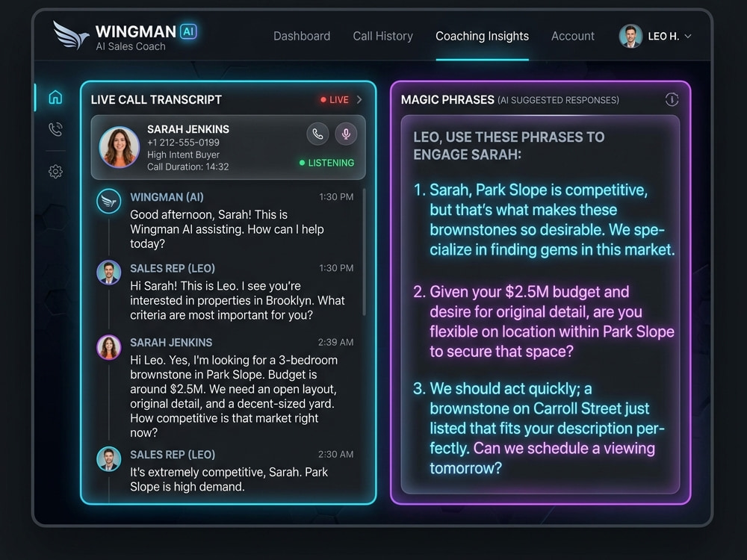Image resolution: width=747 pixels, height=560 pixels.
Task: Open the Home sidebar icon
Action: (x=55, y=96)
